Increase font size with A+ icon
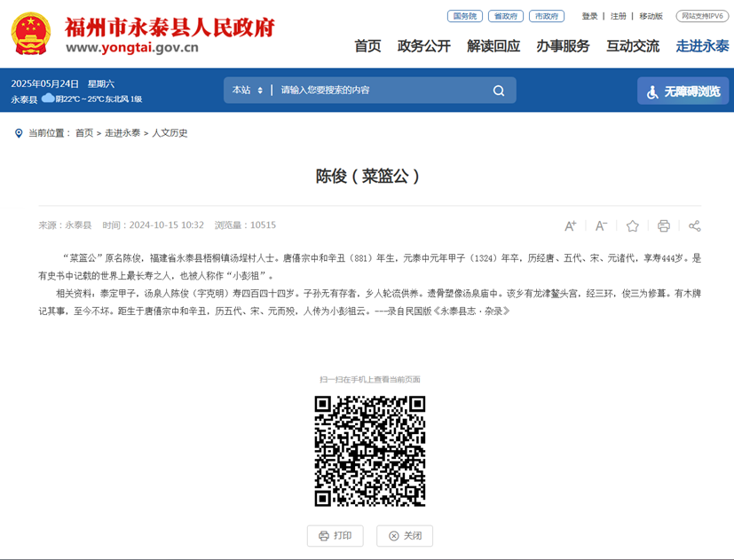Viewport: 734px width, 560px height. tap(570, 226)
